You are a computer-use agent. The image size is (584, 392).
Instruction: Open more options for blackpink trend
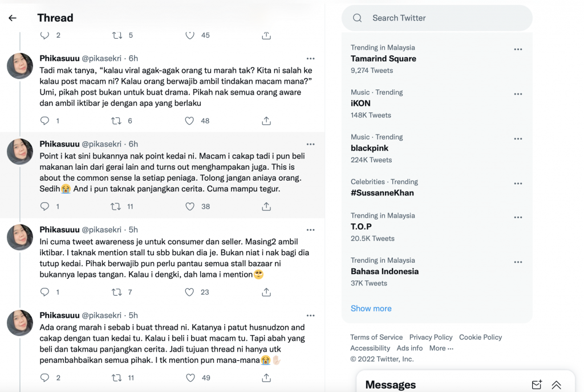click(518, 139)
